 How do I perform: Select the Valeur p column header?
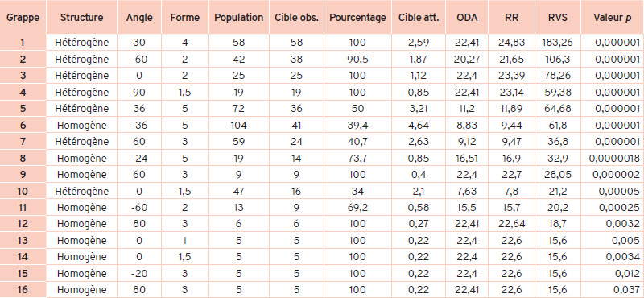tap(613, 18)
